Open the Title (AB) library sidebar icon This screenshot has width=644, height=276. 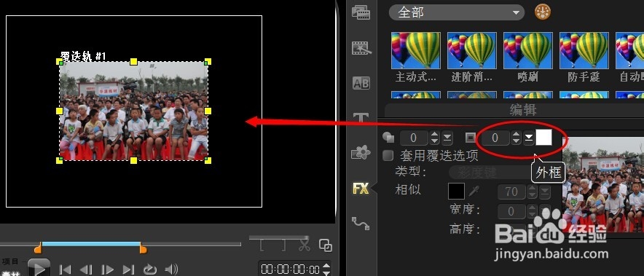(x=361, y=84)
